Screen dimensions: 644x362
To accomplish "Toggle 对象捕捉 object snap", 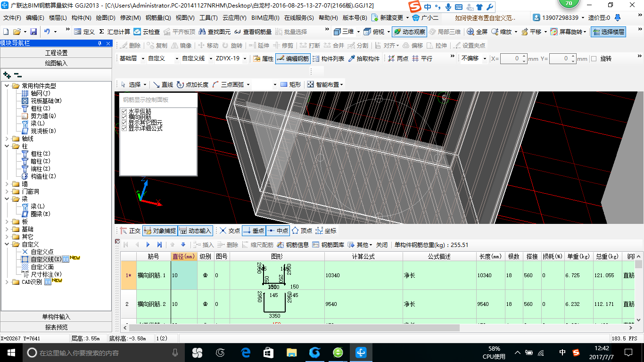I will coord(160,230).
